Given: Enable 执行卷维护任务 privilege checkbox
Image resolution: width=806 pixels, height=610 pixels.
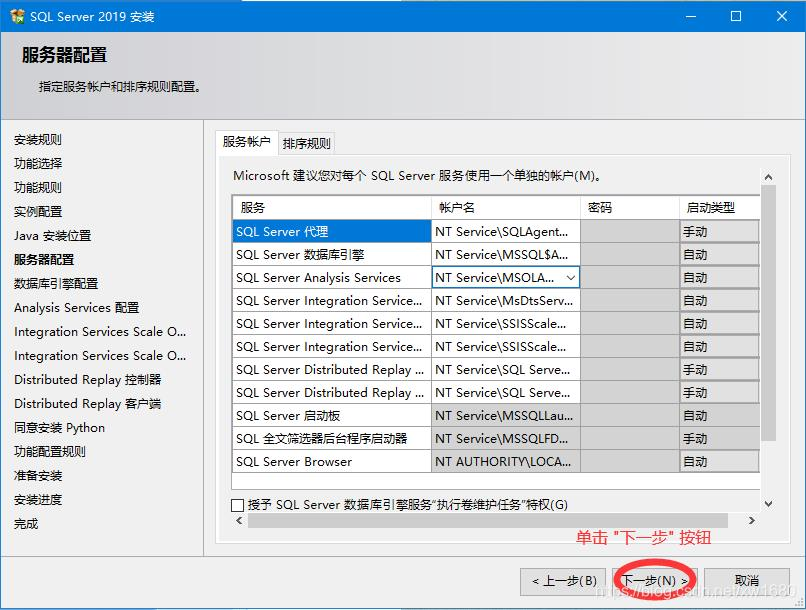Looking at the screenshot, I should tap(238, 505).
